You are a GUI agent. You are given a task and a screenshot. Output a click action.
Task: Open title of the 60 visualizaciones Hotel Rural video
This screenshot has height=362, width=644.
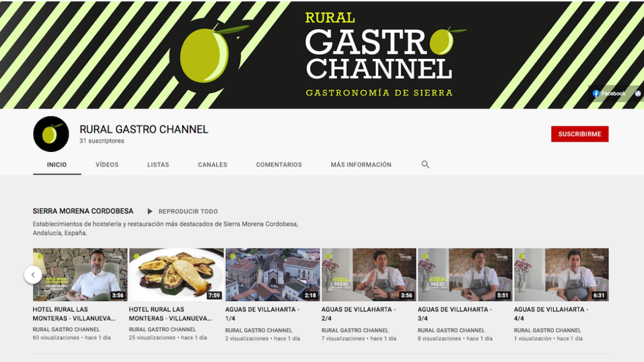(x=74, y=314)
